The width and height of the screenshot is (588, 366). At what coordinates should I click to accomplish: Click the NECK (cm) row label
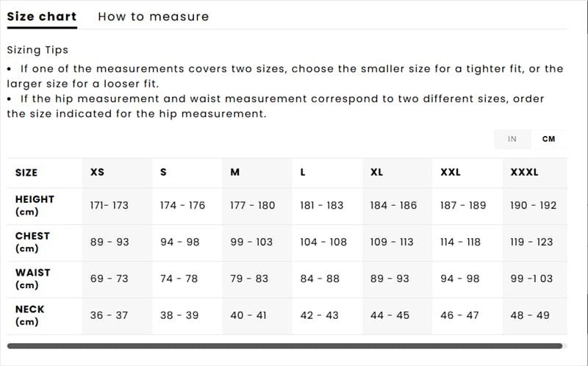30,316
